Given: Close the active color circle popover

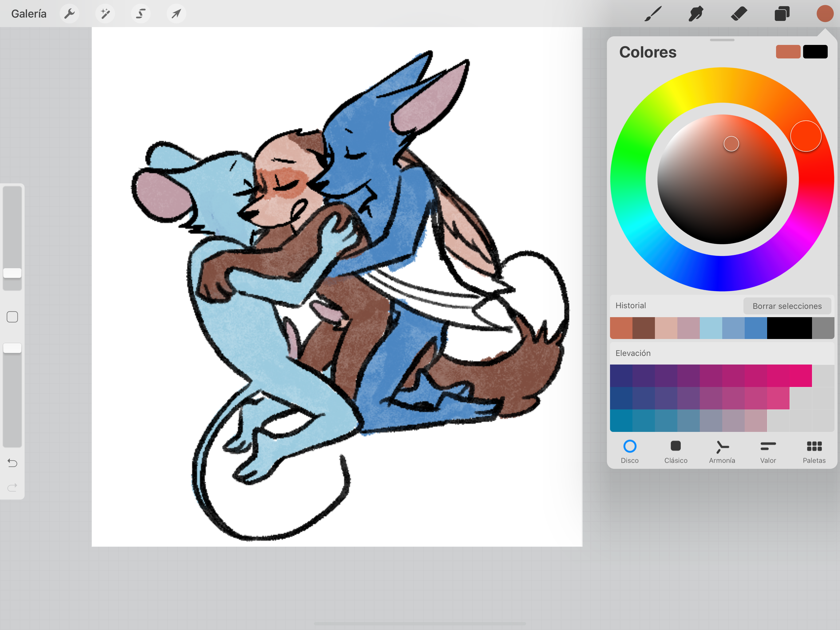Looking at the screenshot, I should (825, 14).
